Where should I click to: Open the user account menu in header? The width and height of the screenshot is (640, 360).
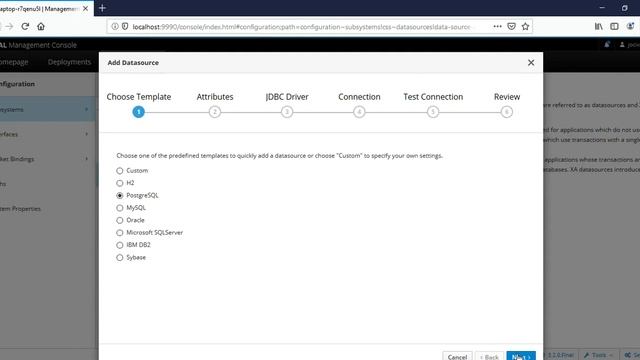point(630,44)
